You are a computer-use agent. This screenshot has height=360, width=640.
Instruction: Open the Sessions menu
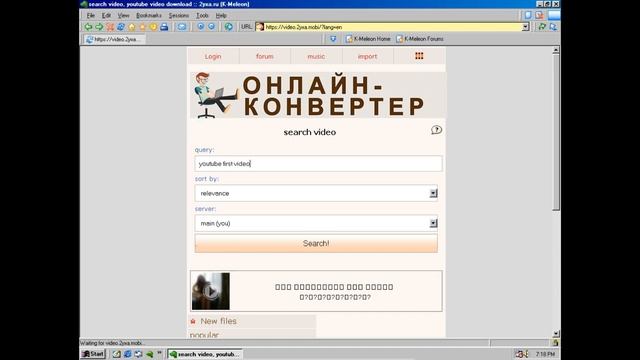179,16
